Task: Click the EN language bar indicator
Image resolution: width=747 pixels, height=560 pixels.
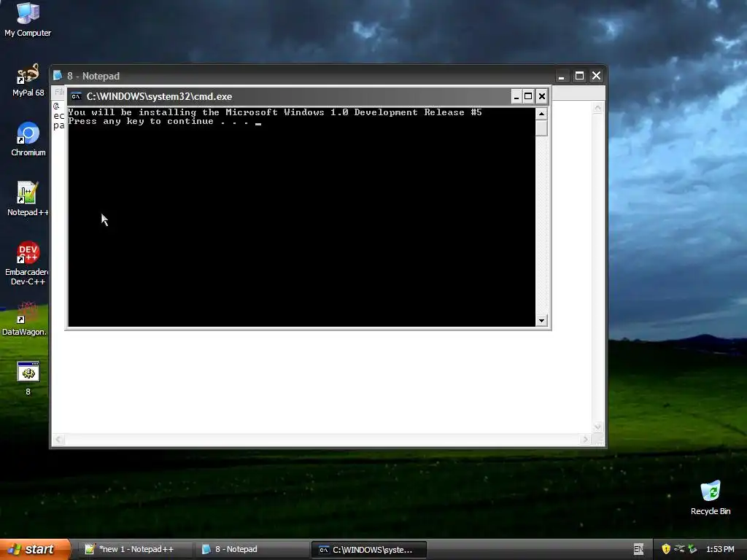Action: pyautogui.click(x=638, y=550)
